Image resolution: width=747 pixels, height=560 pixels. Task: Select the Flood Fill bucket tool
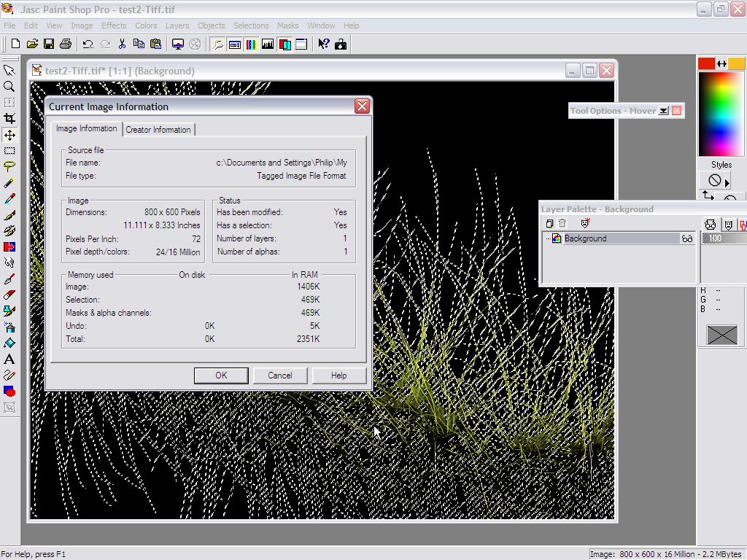click(x=9, y=343)
